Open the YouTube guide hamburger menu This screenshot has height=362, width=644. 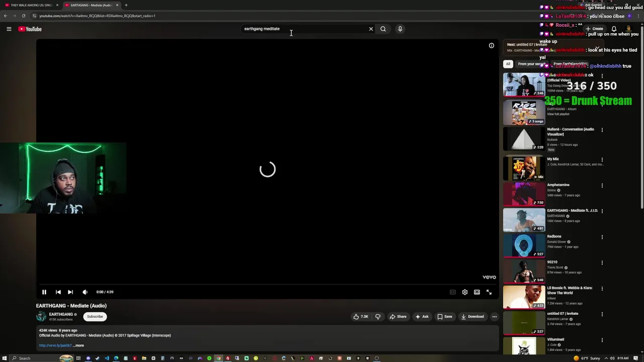9,29
